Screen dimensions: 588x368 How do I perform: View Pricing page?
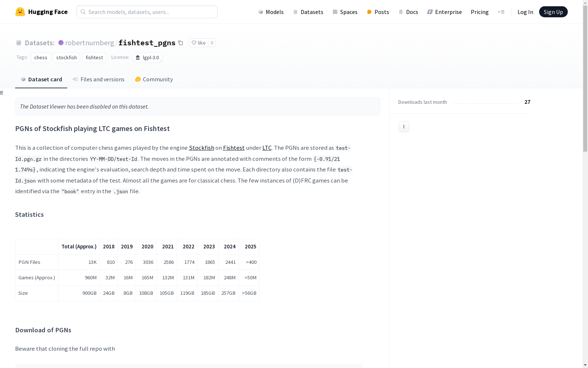[x=480, y=12]
